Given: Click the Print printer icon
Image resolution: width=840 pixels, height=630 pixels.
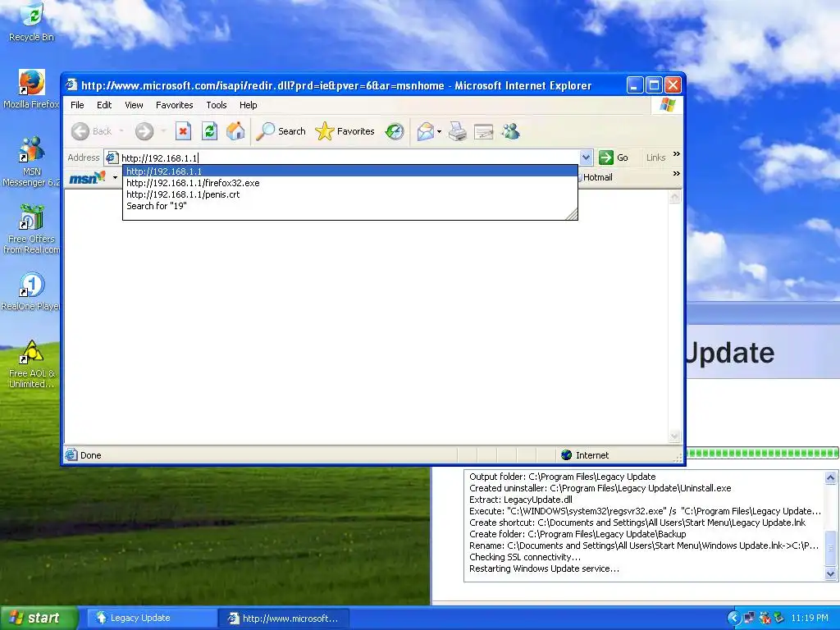Looking at the screenshot, I should click(458, 131).
